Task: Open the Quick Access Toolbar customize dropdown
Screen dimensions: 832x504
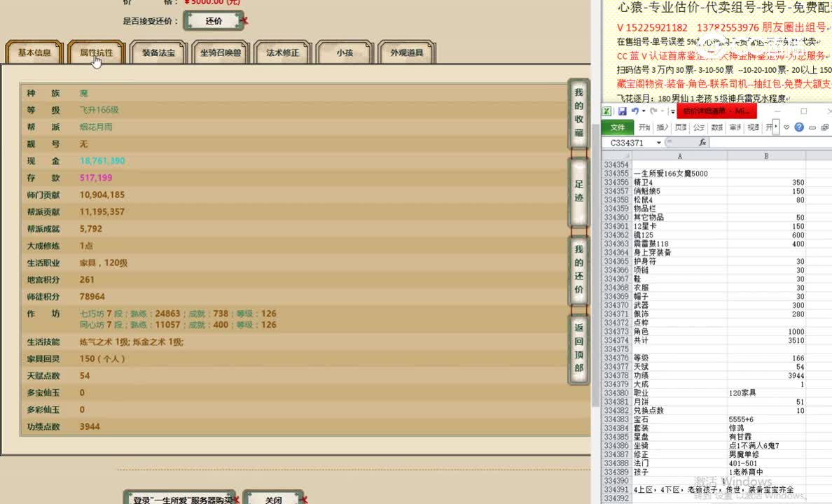Action: click(672, 111)
